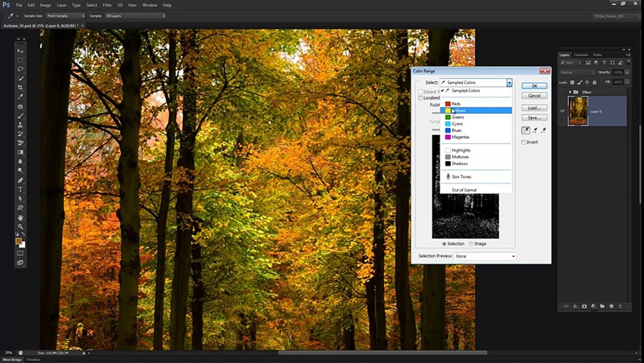Viewport: 644px width, 363px height.
Task: Click the Eyedropper tool in Color Range
Action: pyautogui.click(x=526, y=130)
